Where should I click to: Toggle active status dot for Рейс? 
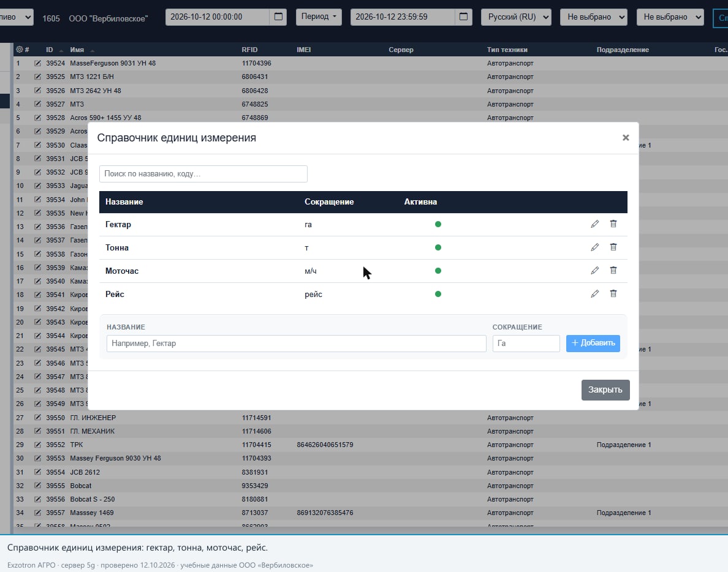point(438,293)
